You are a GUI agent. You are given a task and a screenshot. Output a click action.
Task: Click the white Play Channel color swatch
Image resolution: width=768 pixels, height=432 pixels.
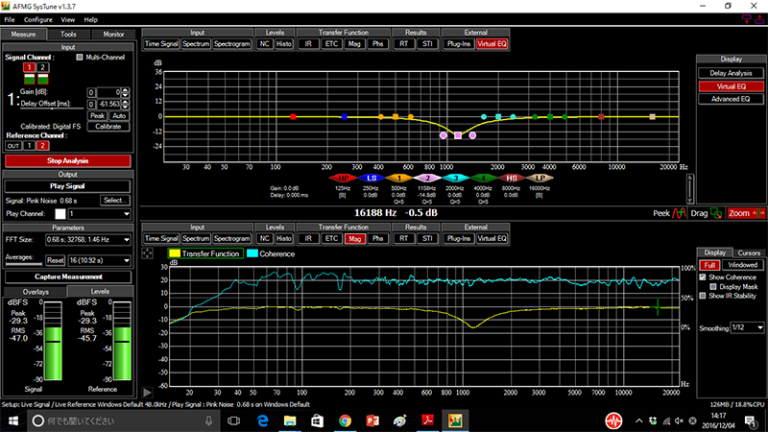point(59,214)
